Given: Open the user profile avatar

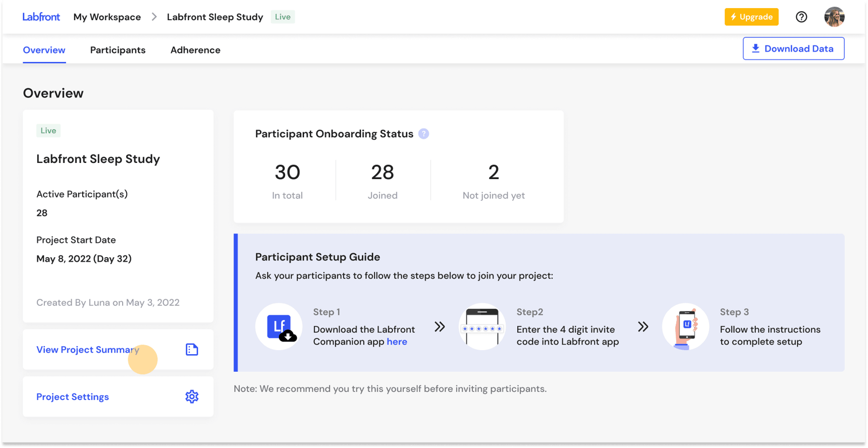Looking at the screenshot, I should click(834, 17).
